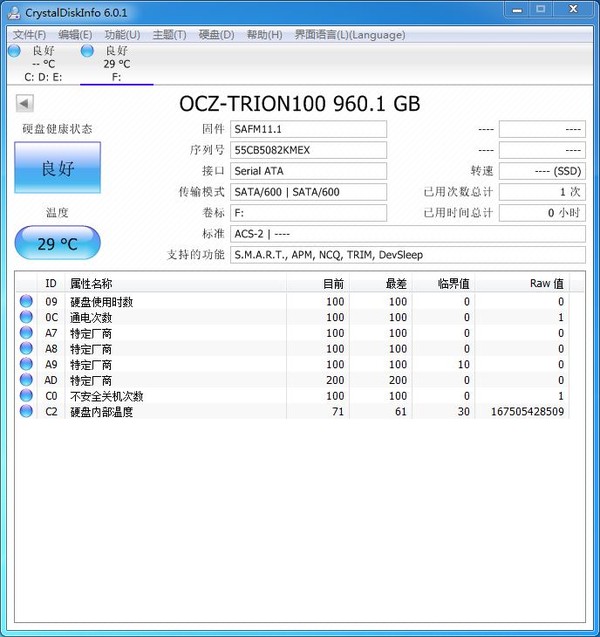The image size is (600, 637).
Task: Open the 主题(T) menu
Action: click(169, 35)
